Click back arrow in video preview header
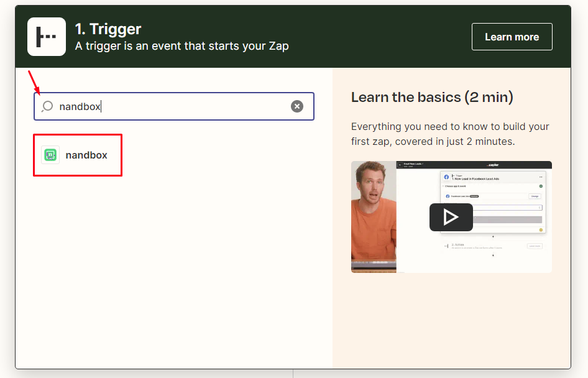 [401, 165]
